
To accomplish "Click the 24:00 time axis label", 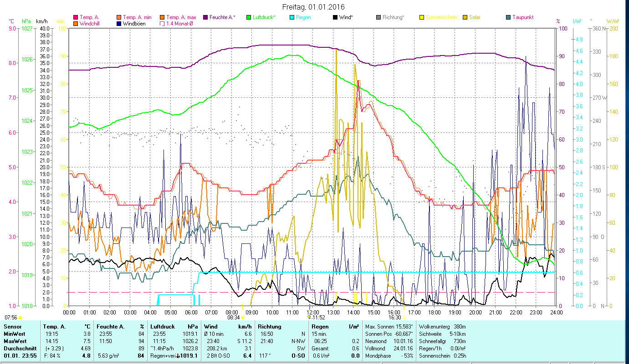I will (x=556, y=312).
